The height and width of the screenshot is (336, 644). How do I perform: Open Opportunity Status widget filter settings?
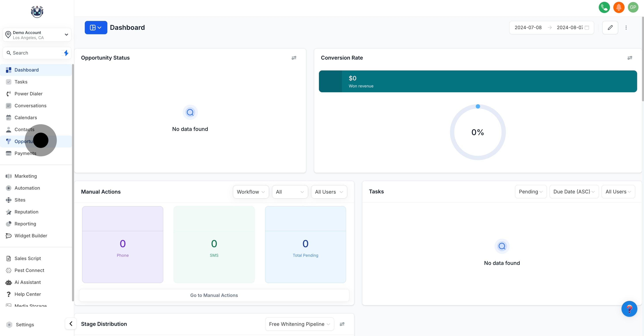click(x=294, y=58)
